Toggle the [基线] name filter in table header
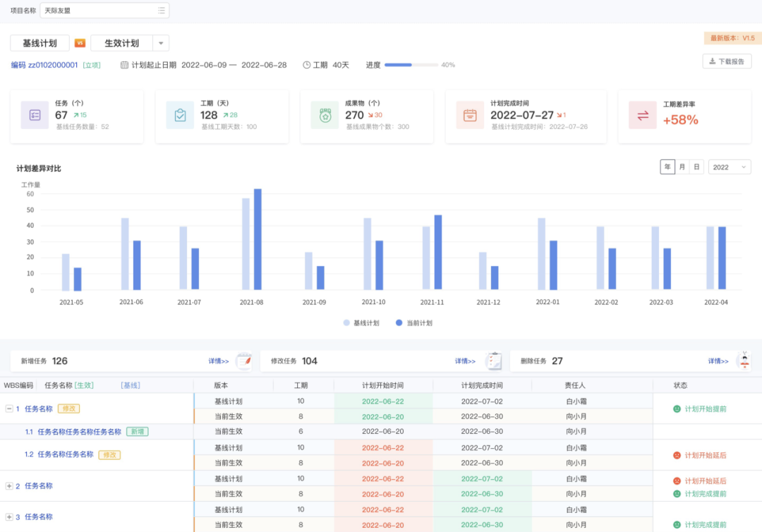Image resolution: width=762 pixels, height=532 pixels. click(x=131, y=385)
